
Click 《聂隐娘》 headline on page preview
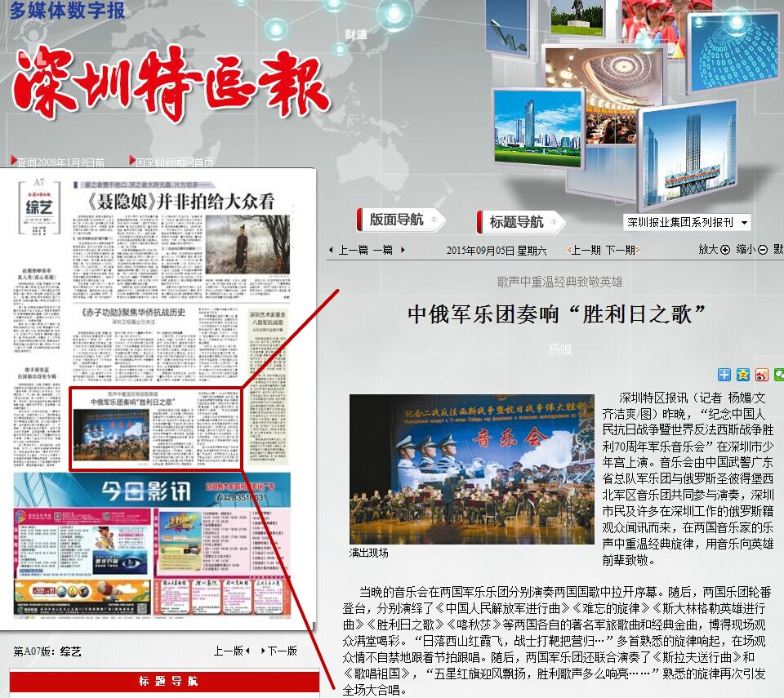(x=180, y=202)
